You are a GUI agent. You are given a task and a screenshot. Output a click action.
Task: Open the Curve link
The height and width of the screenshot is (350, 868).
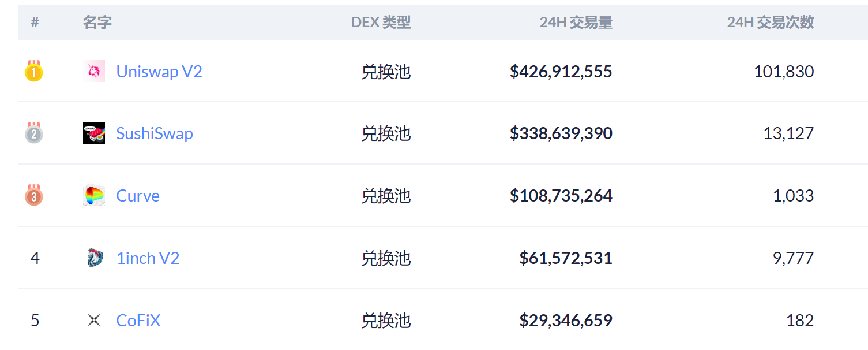pos(138,196)
